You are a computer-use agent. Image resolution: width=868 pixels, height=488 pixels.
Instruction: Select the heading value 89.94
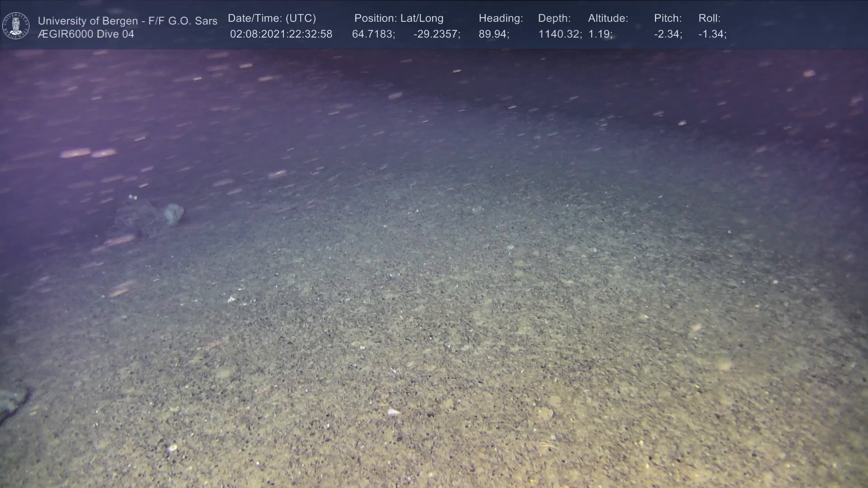coord(494,34)
